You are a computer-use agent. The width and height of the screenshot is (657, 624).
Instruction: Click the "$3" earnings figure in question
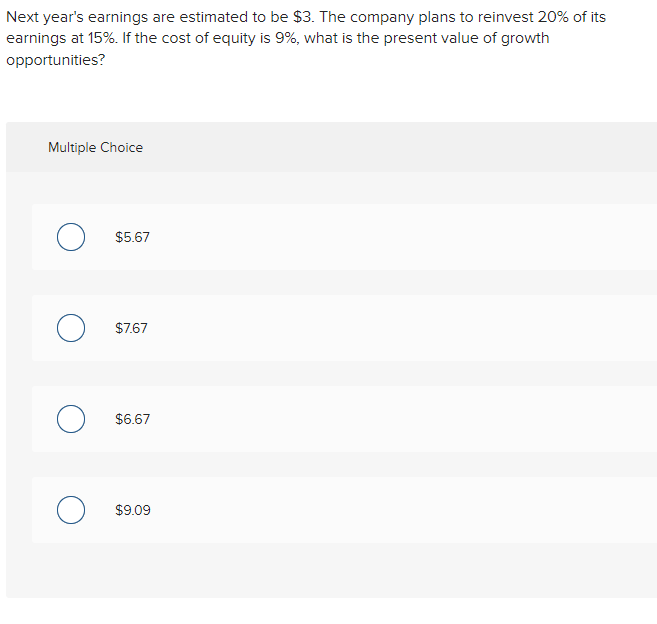coord(303,18)
